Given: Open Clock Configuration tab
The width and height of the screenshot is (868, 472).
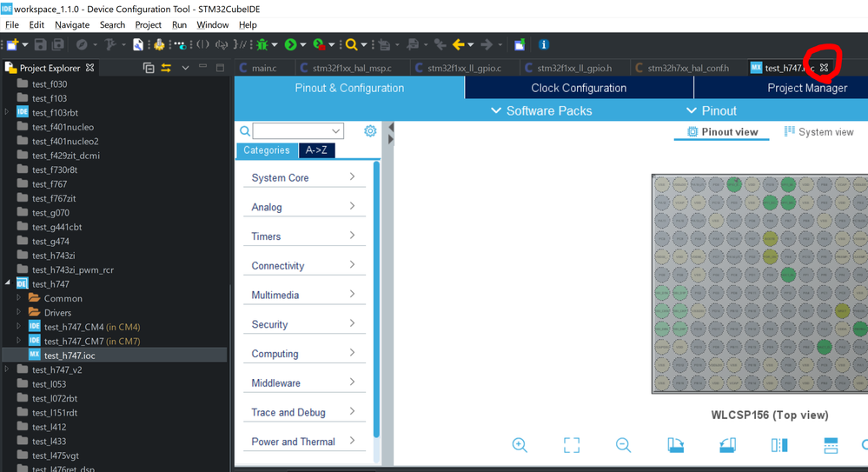Looking at the screenshot, I should click(579, 88).
